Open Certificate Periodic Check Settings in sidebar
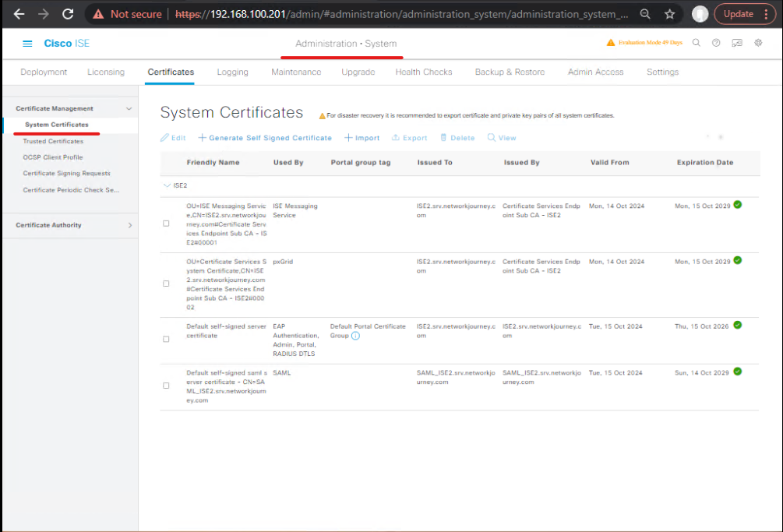The width and height of the screenshot is (783, 532). (x=71, y=190)
